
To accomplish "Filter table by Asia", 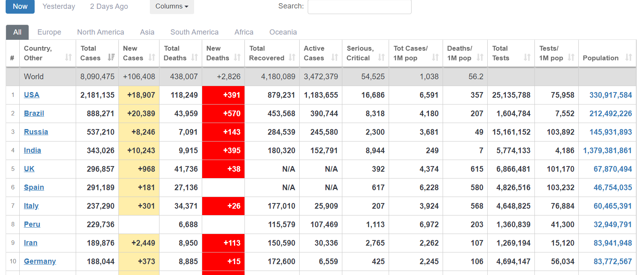I will (x=147, y=32).
